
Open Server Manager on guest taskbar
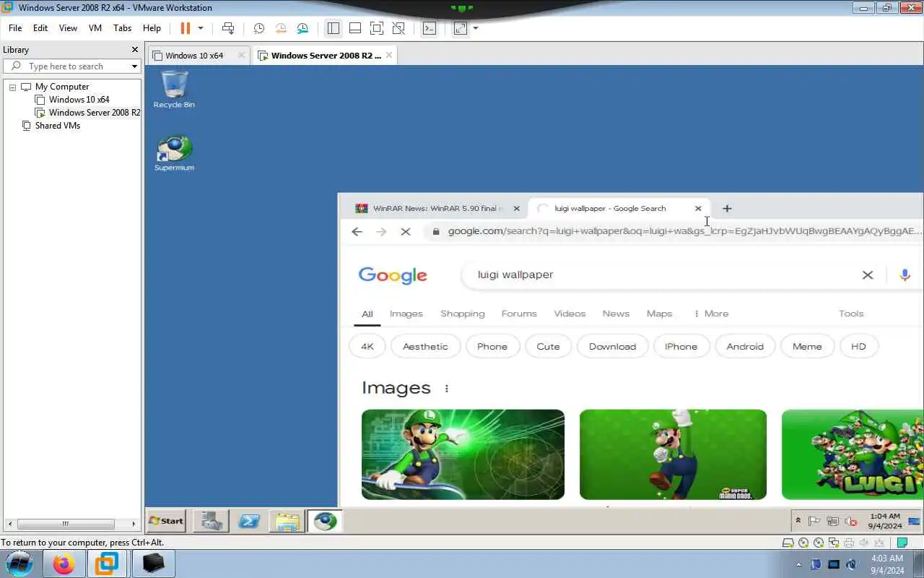[x=212, y=520]
